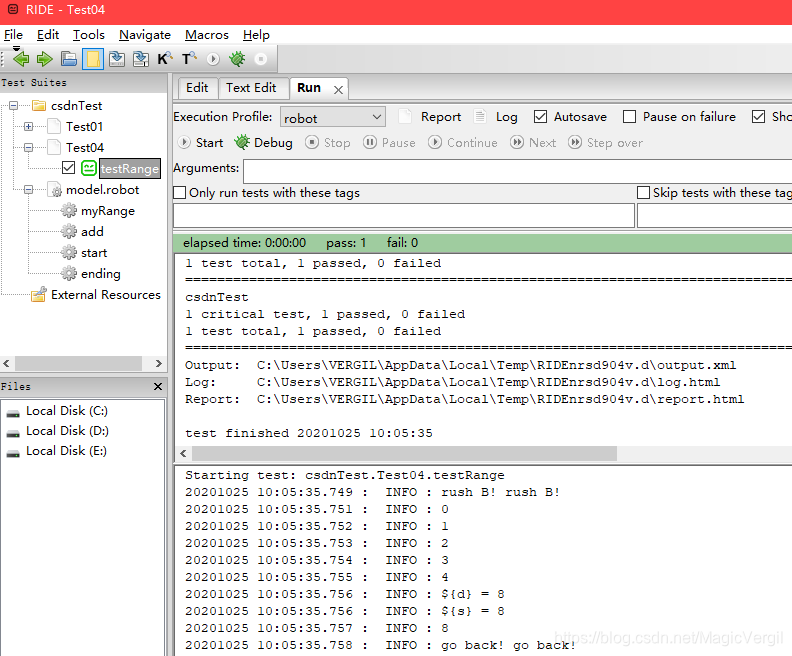Image resolution: width=792 pixels, height=656 pixels.
Task: Click the Start run button
Action: coord(201,143)
